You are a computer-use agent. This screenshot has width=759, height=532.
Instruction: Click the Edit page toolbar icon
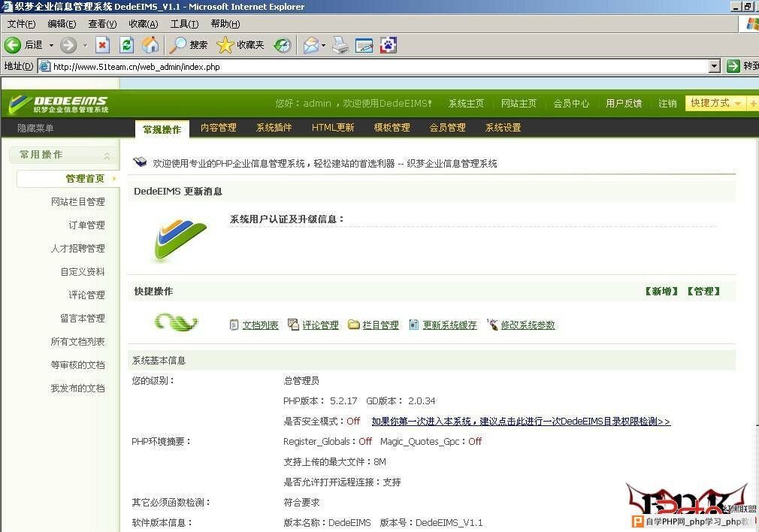click(x=364, y=45)
